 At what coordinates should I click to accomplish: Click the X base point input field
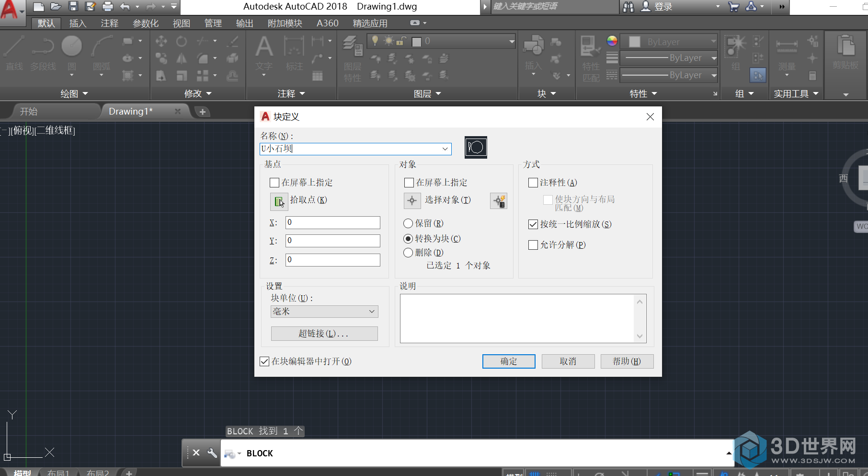(x=333, y=222)
